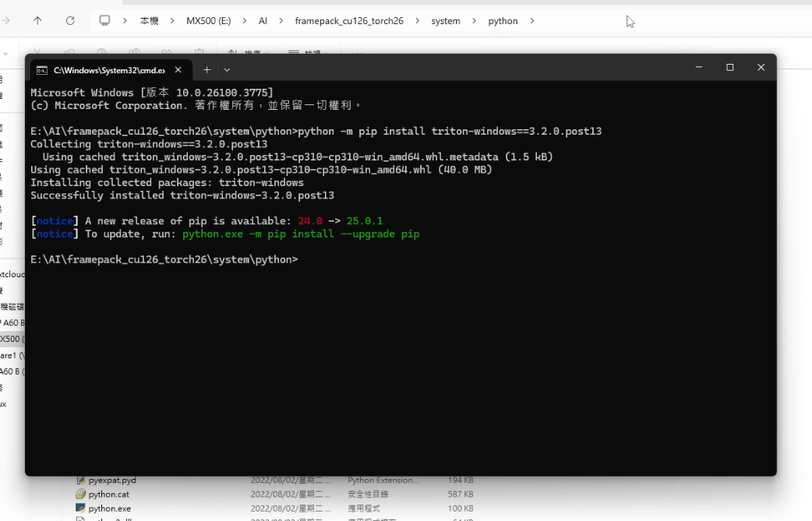
Task: Click the Successfully installed triton-windows line
Action: coord(182,195)
